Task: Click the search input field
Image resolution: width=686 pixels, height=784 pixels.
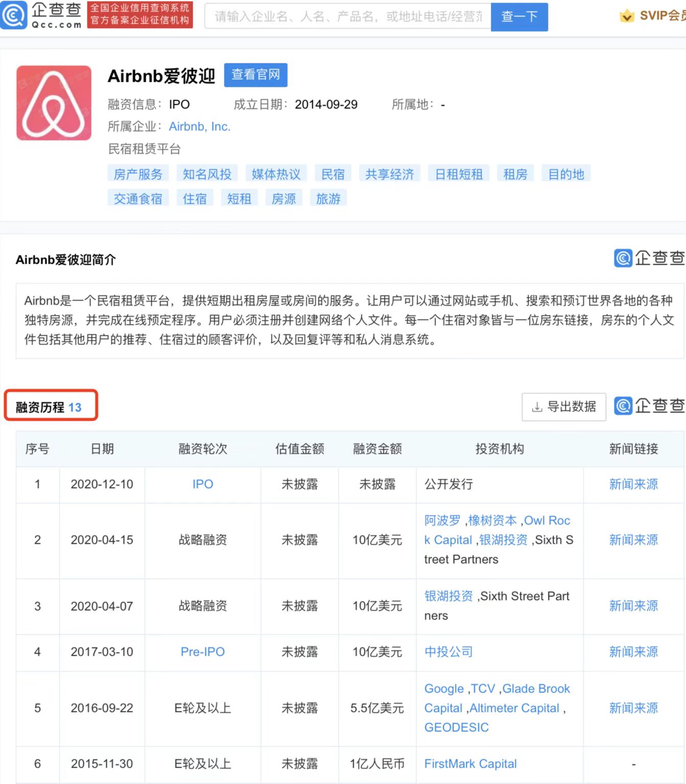Action: 348,17
